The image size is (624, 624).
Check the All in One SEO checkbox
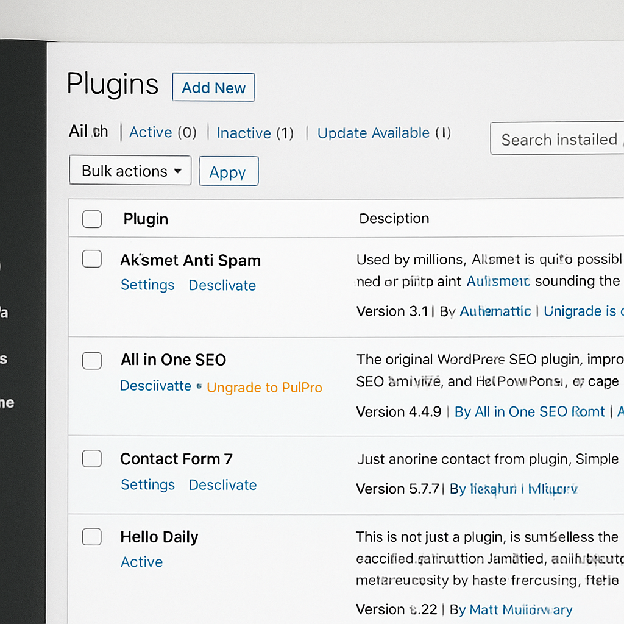(x=92, y=361)
